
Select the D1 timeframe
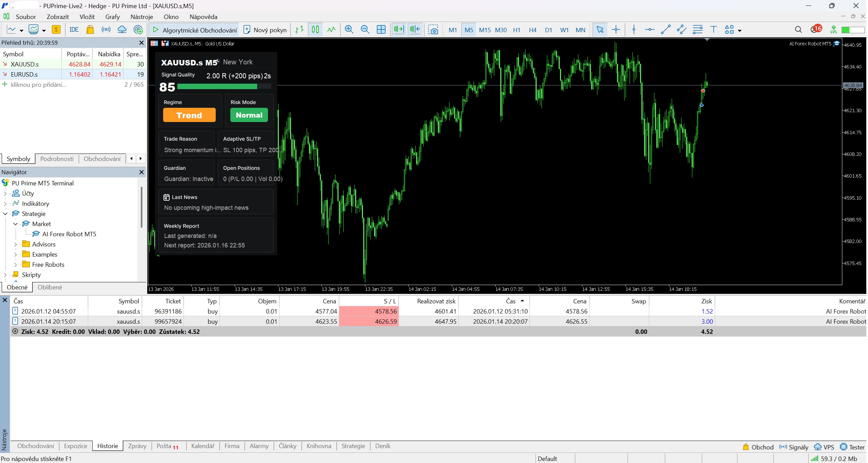548,30
